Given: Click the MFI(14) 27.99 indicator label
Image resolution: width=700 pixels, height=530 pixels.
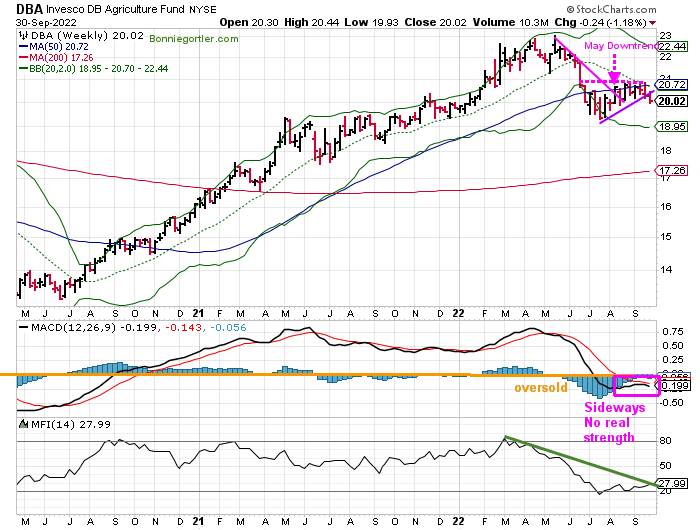Looking at the screenshot, I should point(71,424).
